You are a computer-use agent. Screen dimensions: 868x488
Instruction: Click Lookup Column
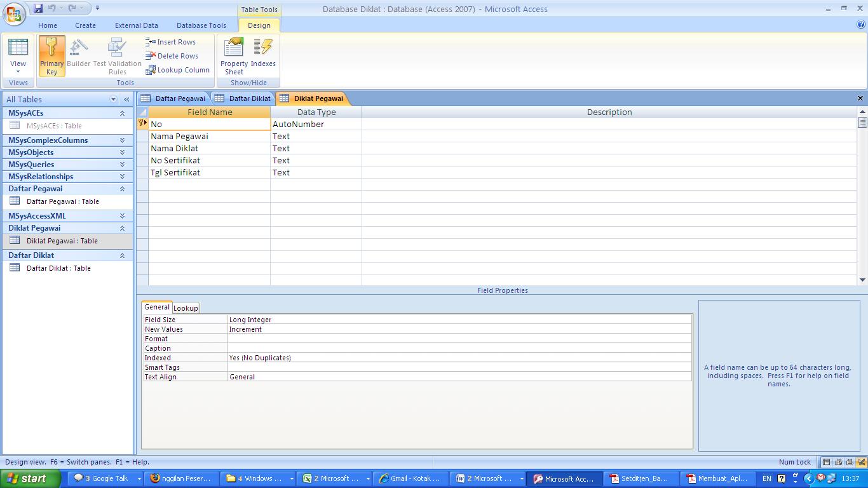click(x=177, y=70)
